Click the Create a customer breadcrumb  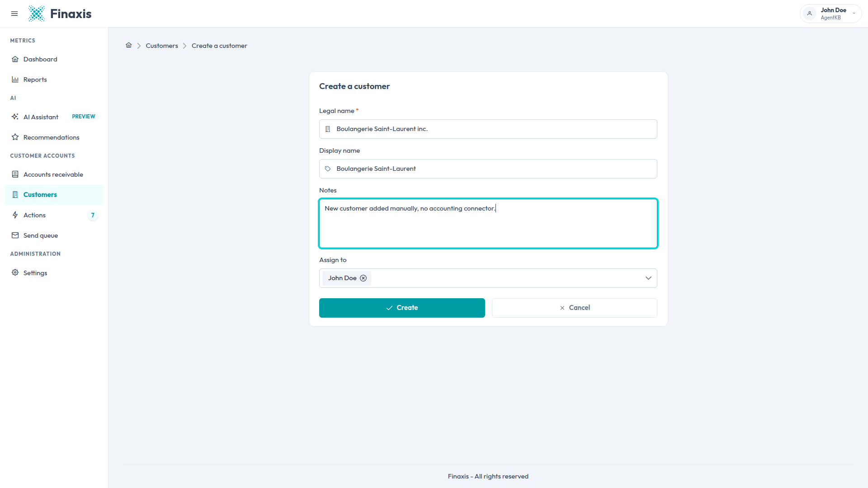pyautogui.click(x=219, y=46)
